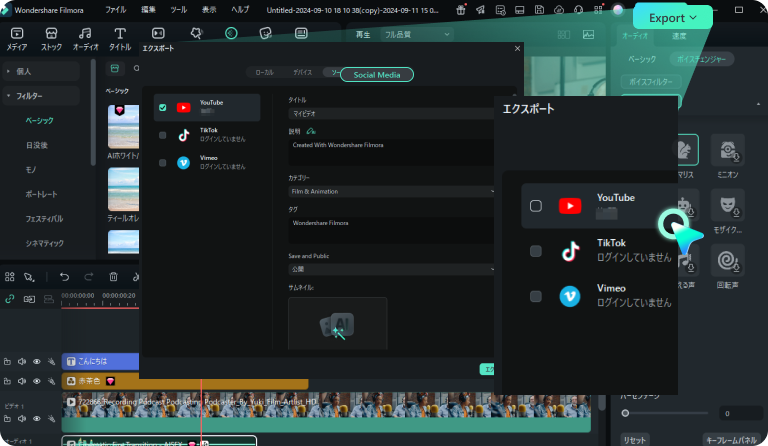
Task: Open the 編集 menu
Action: [x=148, y=10]
